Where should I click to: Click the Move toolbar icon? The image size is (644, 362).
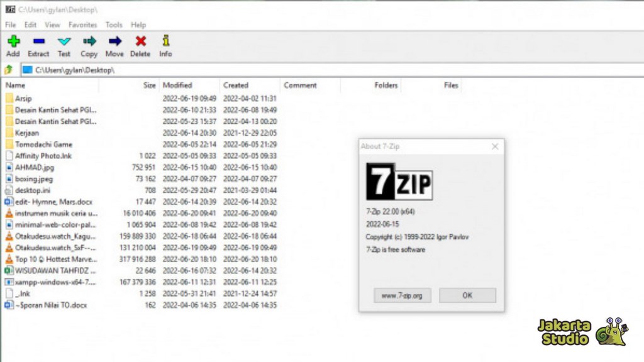(114, 41)
